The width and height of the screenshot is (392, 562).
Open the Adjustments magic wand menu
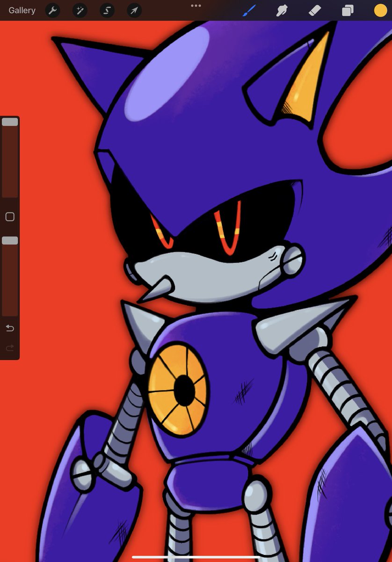click(80, 11)
